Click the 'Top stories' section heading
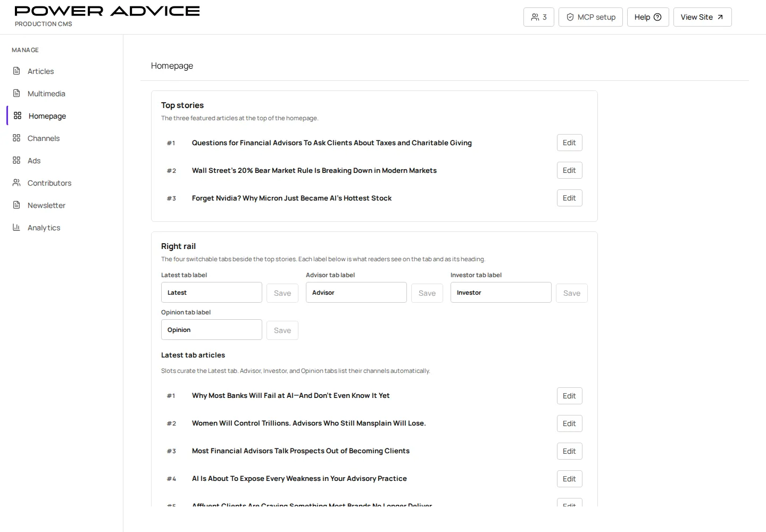The image size is (766, 532). point(182,105)
